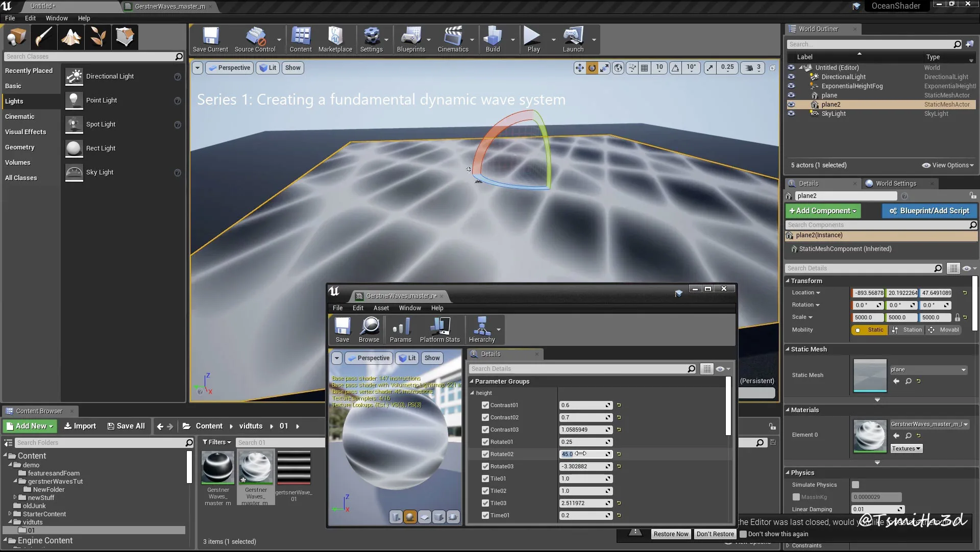This screenshot has height=552, width=980.
Task: Adjust Rotate02 value slider field
Action: click(x=581, y=454)
